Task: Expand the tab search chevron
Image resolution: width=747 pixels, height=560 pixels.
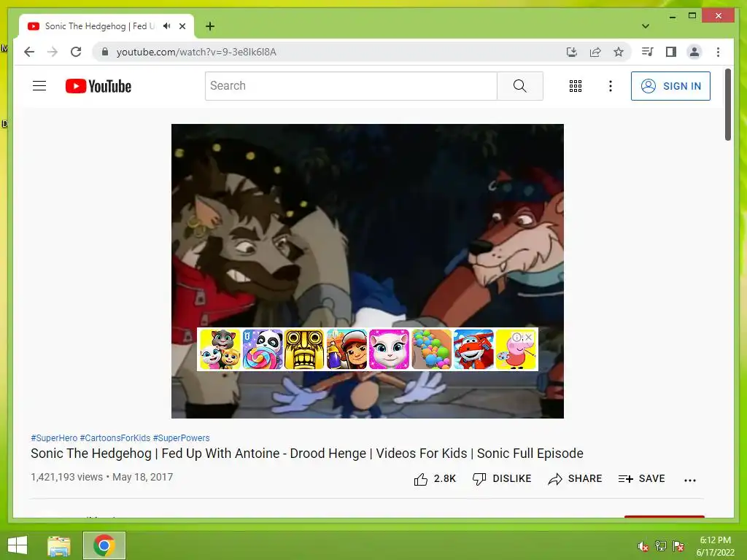Action: click(646, 26)
